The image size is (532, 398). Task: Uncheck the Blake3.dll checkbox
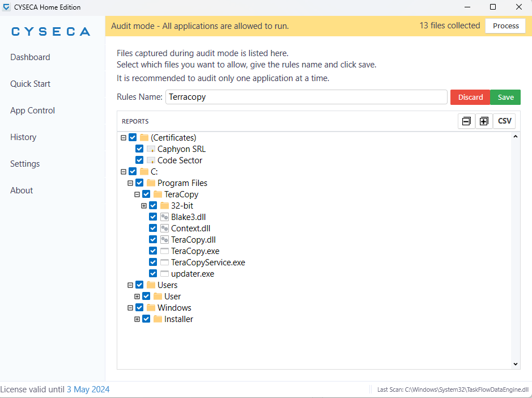coord(153,217)
